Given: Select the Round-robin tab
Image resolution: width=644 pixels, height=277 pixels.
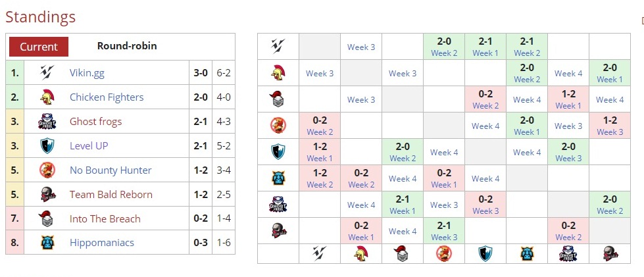Looking at the screenshot, I should [127, 46].
